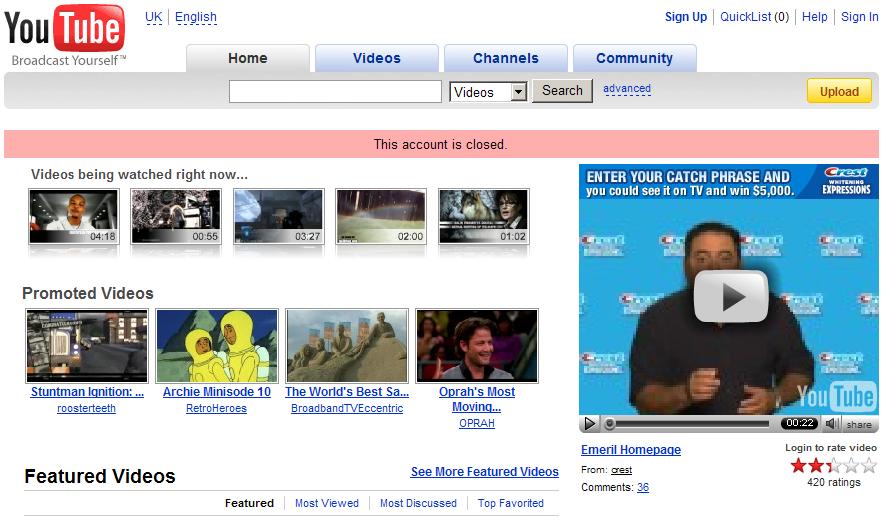The width and height of the screenshot is (893, 523).
Task: Switch to the Channels tab
Action: 506,58
